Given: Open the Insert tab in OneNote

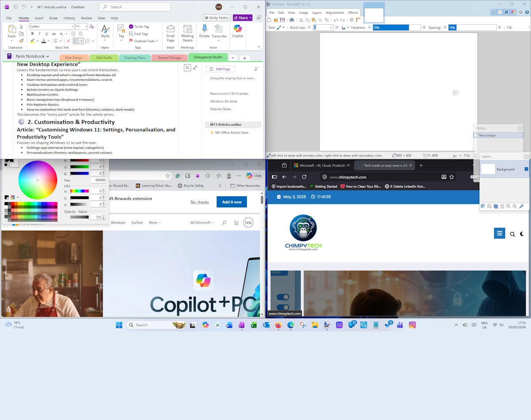Looking at the screenshot, I should click(x=39, y=18).
